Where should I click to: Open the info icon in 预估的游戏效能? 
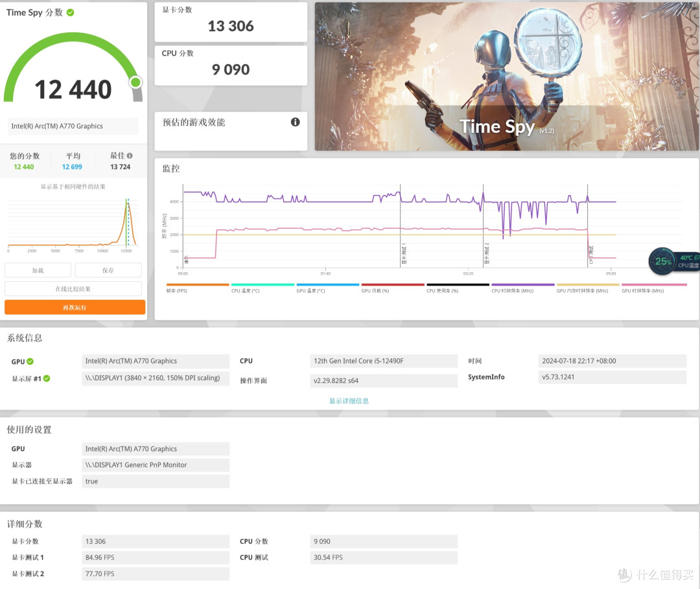(x=295, y=122)
